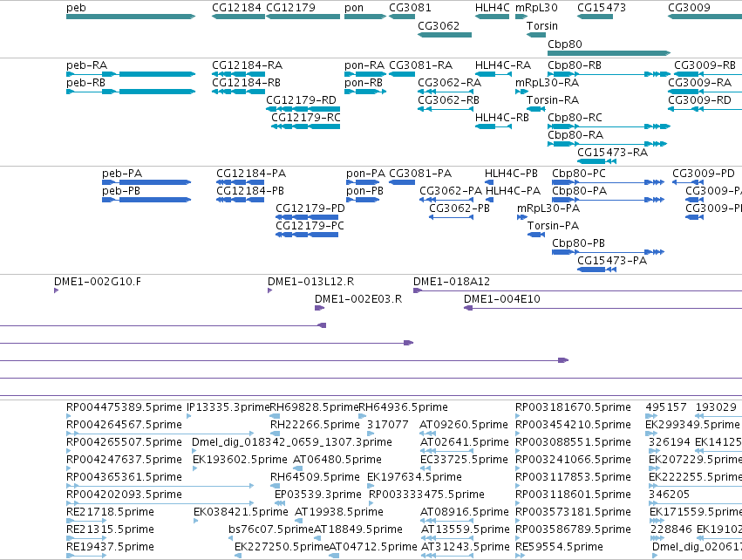Select transcript Torsin-RA
This screenshot has width=742, height=560.
pyautogui.click(x=553, y=100)
